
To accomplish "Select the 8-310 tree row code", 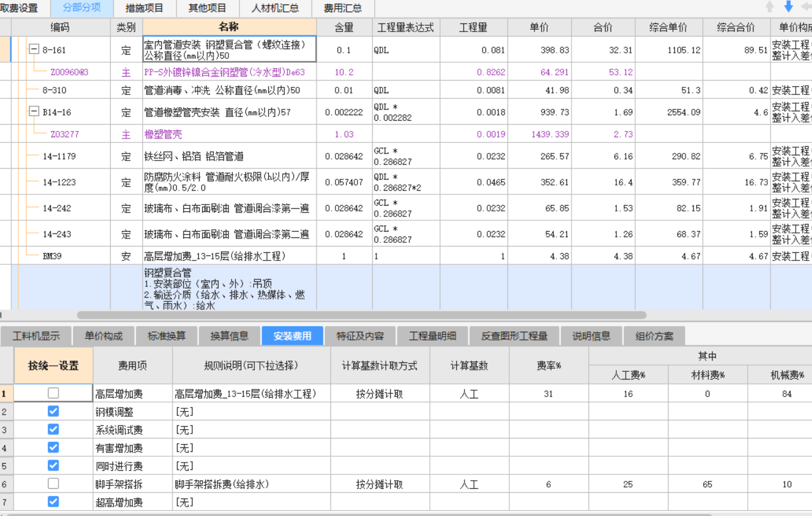I will click(x=54, y=90).
